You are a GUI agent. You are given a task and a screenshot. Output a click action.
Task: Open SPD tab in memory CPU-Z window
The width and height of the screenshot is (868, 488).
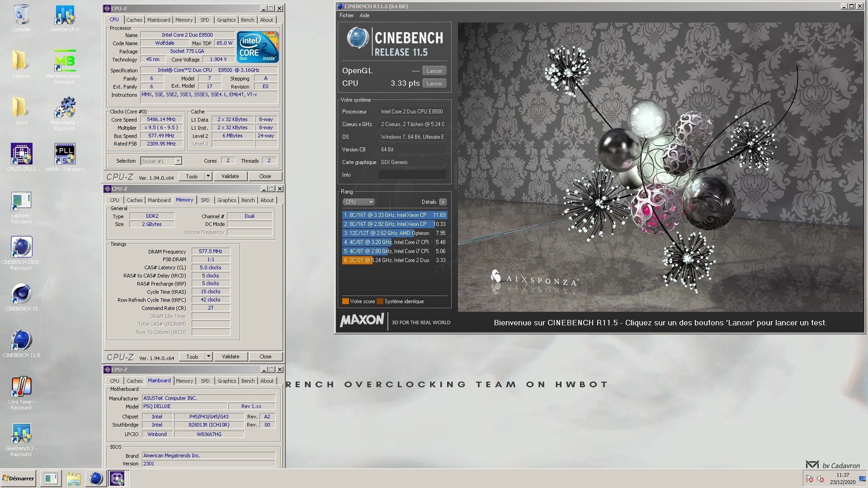pos(205,200)
